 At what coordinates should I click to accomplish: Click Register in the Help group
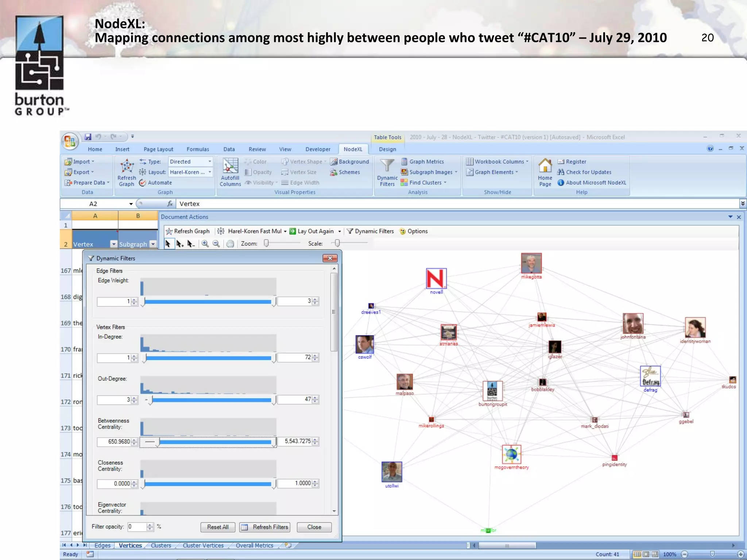[572, 162]
